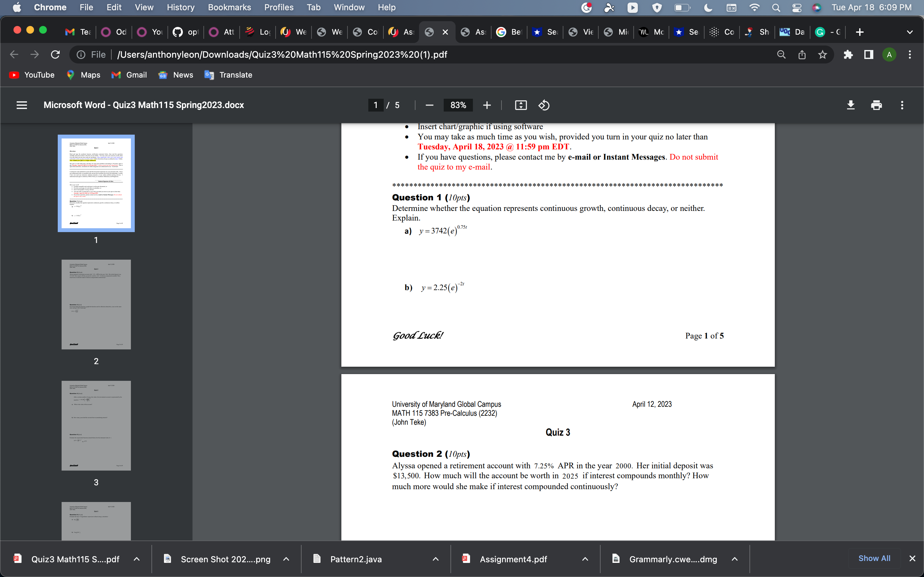Click the 83% zoom level control
924x577 pixels.
[x=458, y=105]
